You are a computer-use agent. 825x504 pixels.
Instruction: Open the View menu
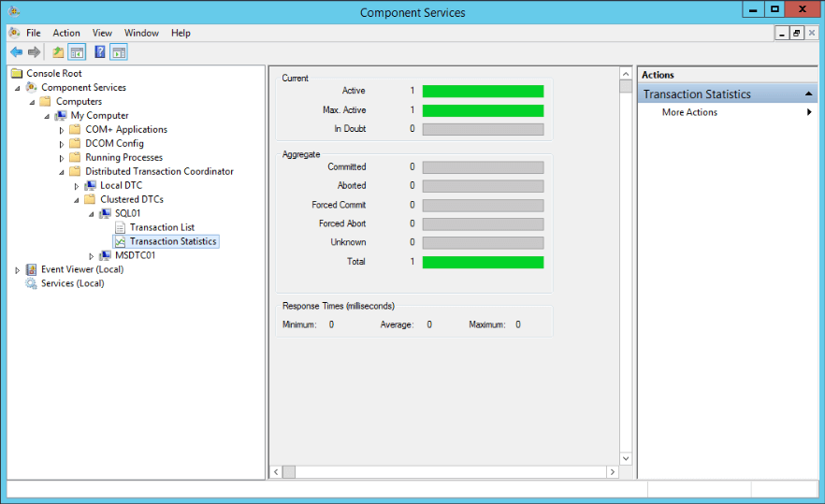[x=102, y=33]
